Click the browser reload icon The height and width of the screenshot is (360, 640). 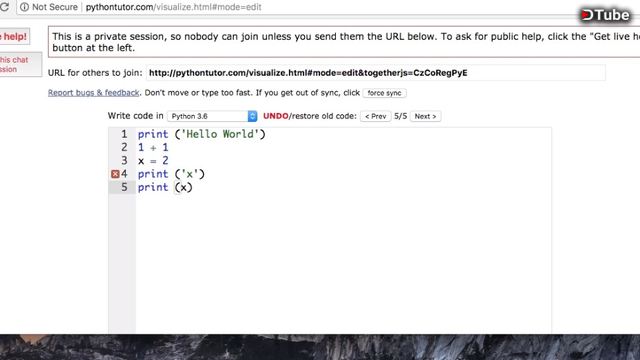point(4,7)
